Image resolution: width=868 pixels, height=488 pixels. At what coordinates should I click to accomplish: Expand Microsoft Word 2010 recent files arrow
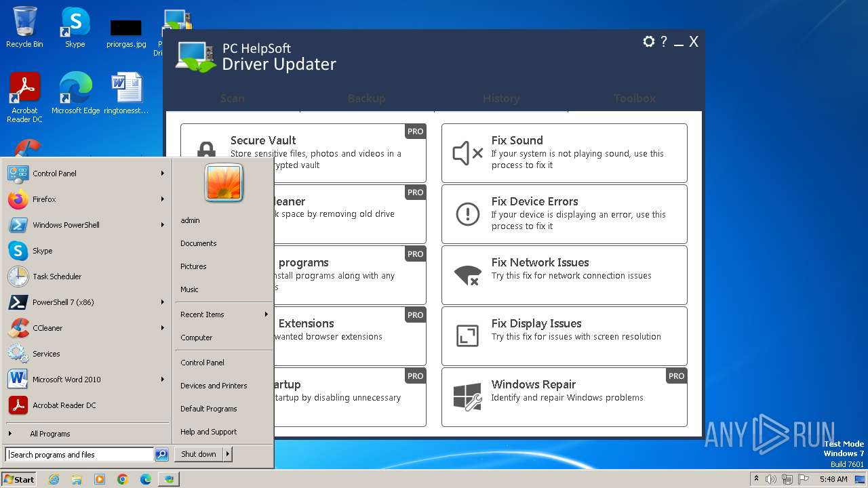tap(163, 380)
